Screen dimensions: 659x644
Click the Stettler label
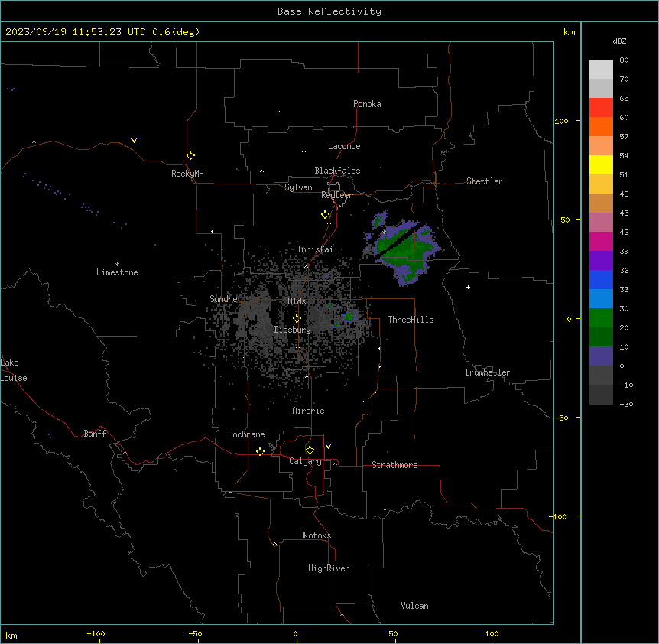(485, 181)
